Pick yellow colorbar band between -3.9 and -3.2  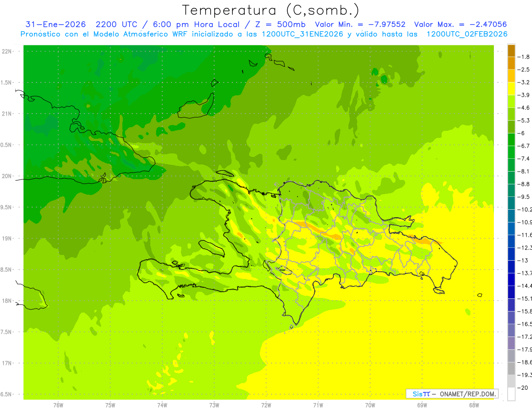pos(511,89)
